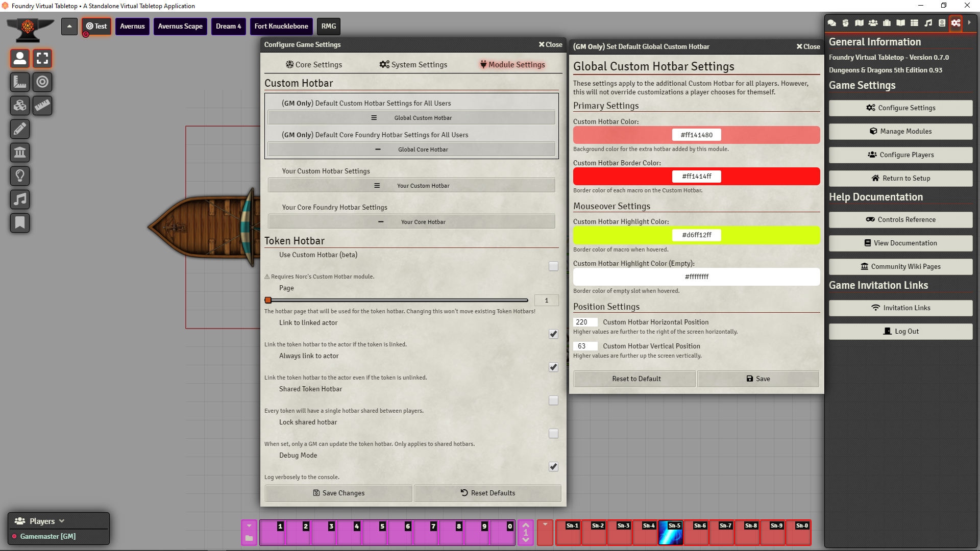The height and width of the screenshot is (551, 980).
Task: Open the Custom Hotbar Border Color swatch
Action: tap(696, 177)
